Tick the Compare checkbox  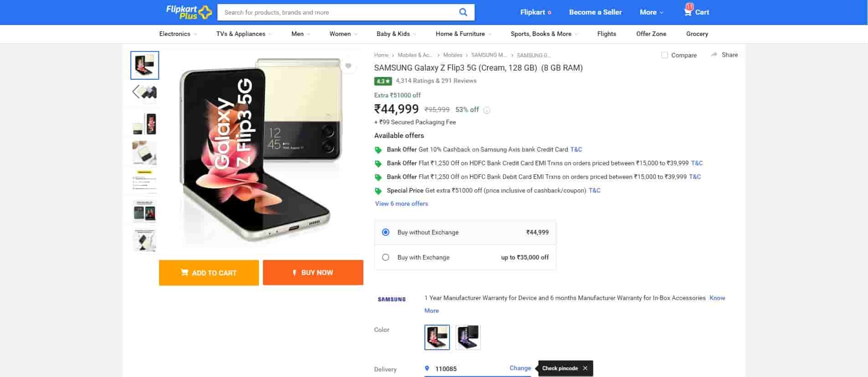click(x=665, y=55)
